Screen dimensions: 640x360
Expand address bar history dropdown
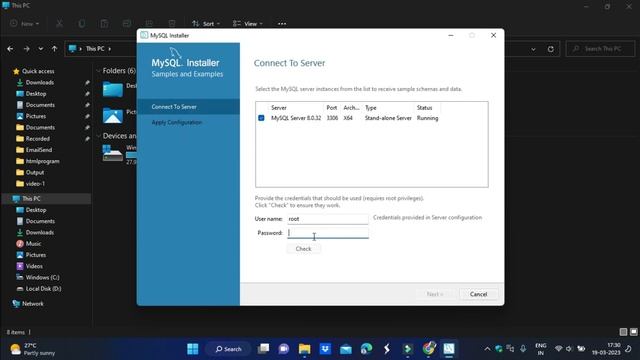[x=533, y=49]
